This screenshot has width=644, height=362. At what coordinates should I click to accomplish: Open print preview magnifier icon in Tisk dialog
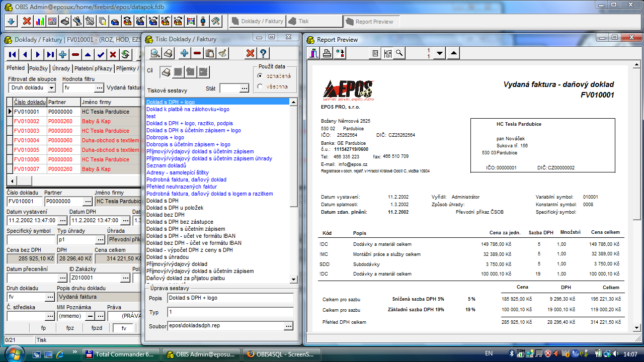click(x=155, y=53)
